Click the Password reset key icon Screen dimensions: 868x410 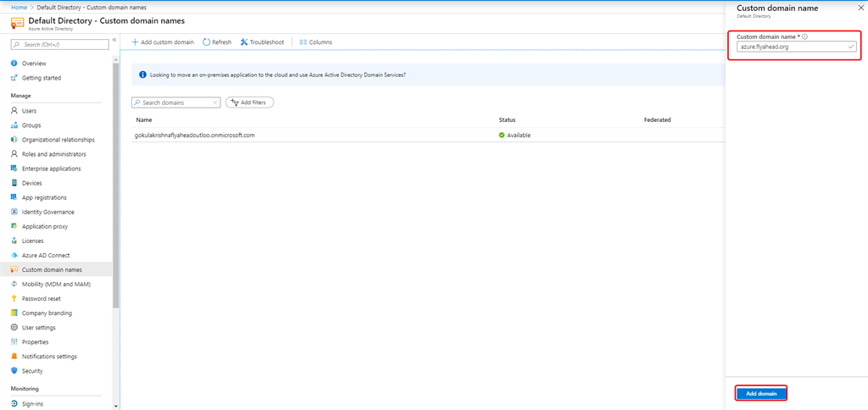14,298
